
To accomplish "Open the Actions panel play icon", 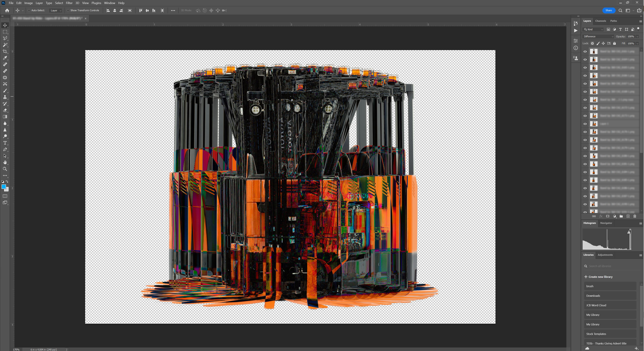I will pyautogui.click(x=576, y=30).
